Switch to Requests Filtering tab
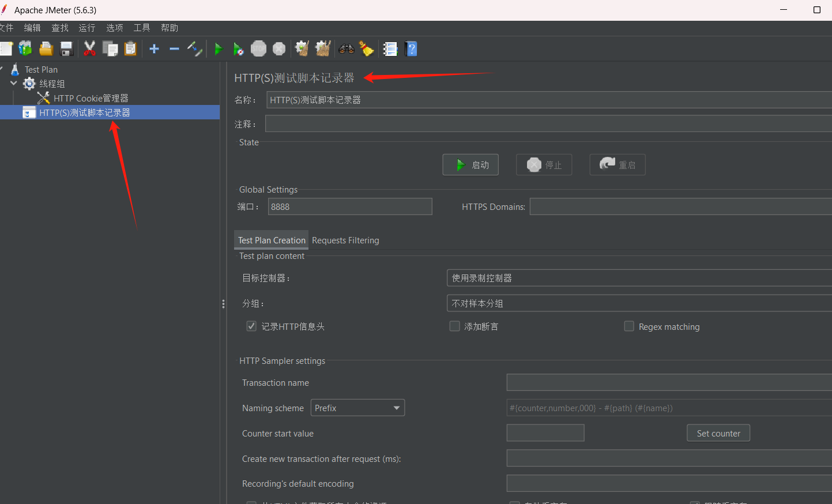The height and width of the screenshot is (504, 832). click(x=345, y=240)
